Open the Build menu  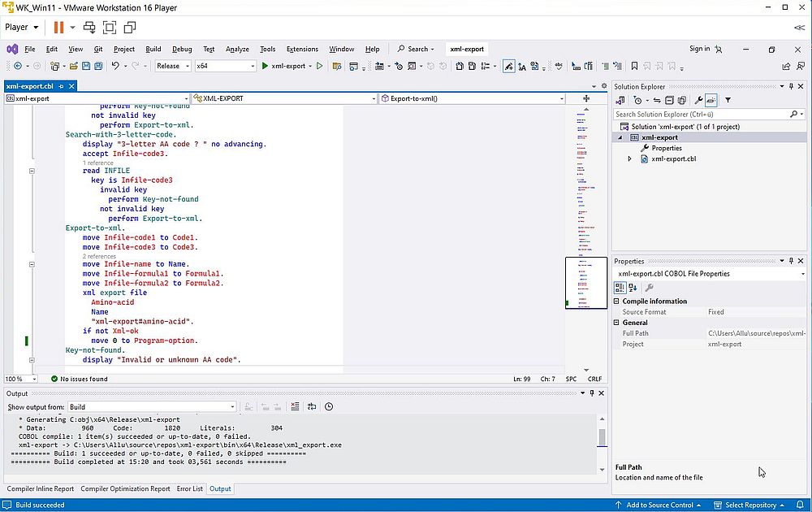(153, 50)
